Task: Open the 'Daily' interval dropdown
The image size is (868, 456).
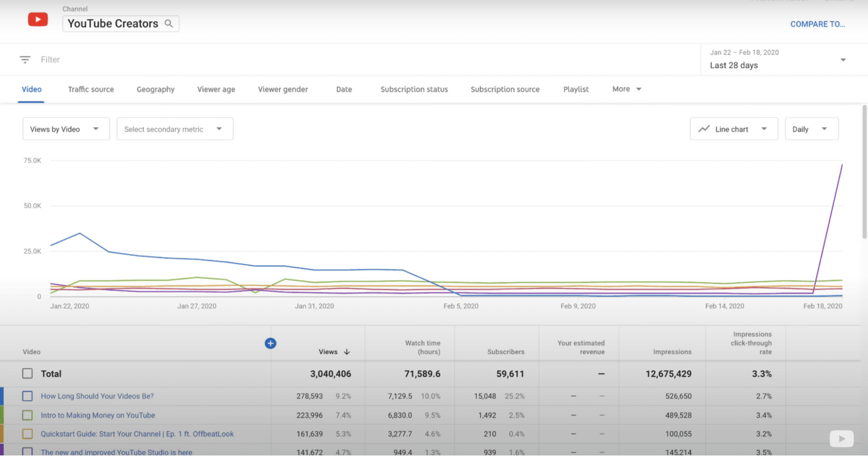Action: tap(812, 128)
